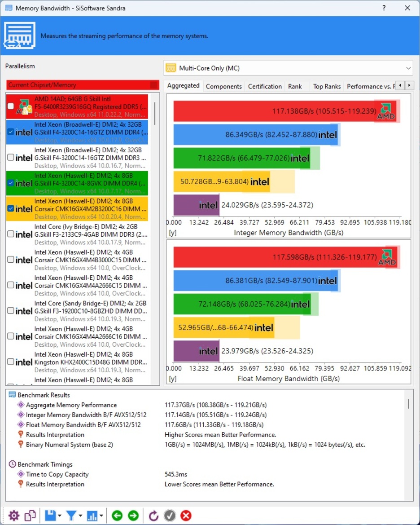Check the Corsair CMK16GX4M4B3000C15 entry
Image resolution: width=420 pixels, height=525 pixels.
[11, 260]
